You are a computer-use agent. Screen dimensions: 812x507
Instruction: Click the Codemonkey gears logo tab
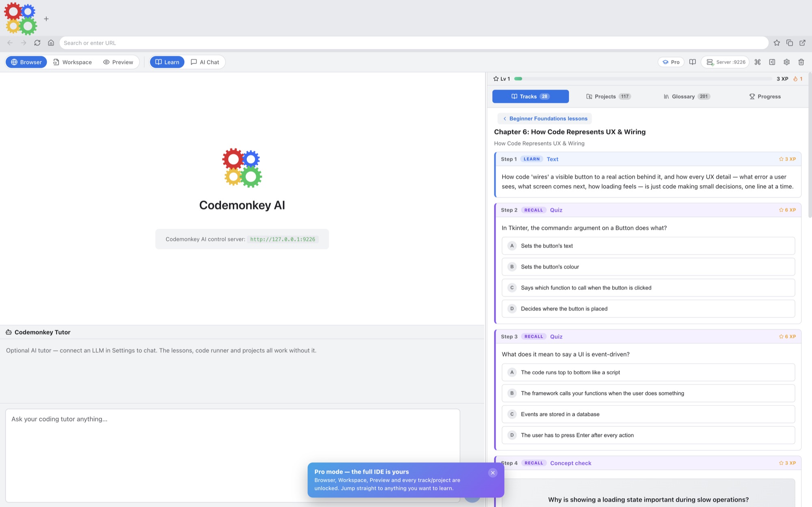21,19
